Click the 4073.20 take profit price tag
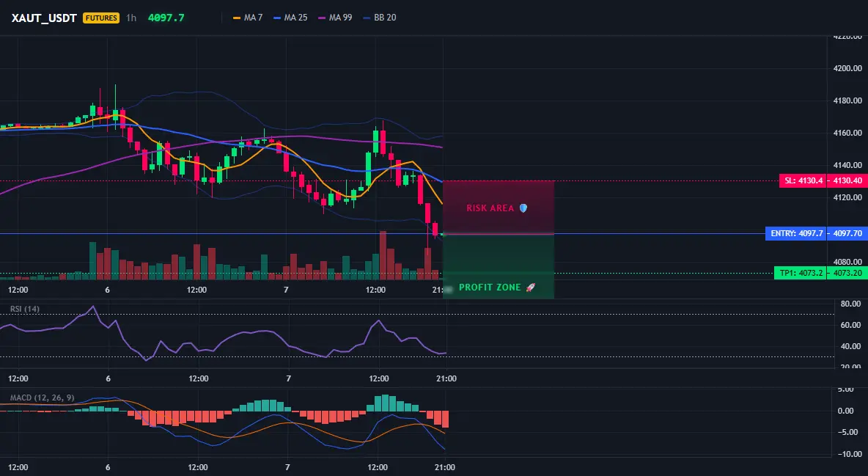 tap(847, 273)
